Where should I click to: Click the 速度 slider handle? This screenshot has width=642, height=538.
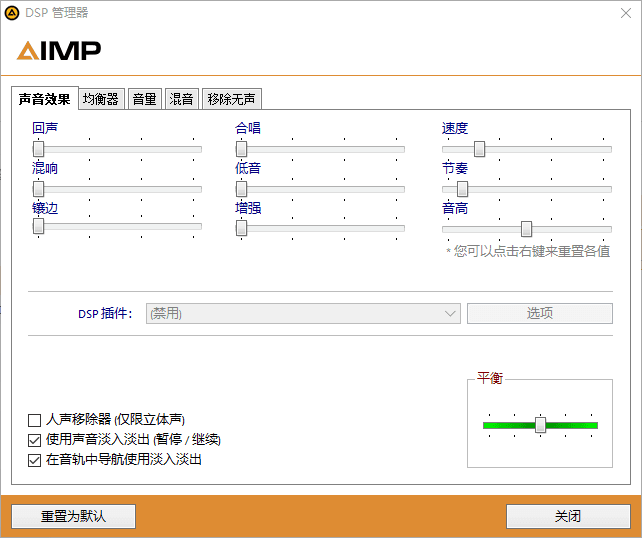tap(479, 149)
